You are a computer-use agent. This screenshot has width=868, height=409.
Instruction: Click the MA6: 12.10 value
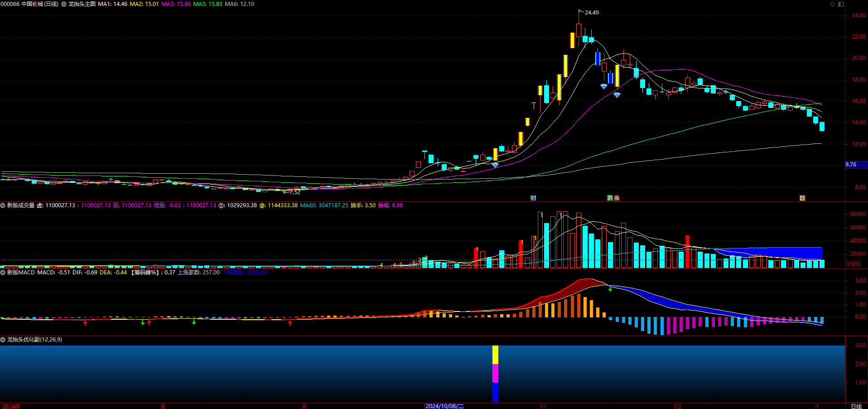pyautogui.click(x=240, y=4)
